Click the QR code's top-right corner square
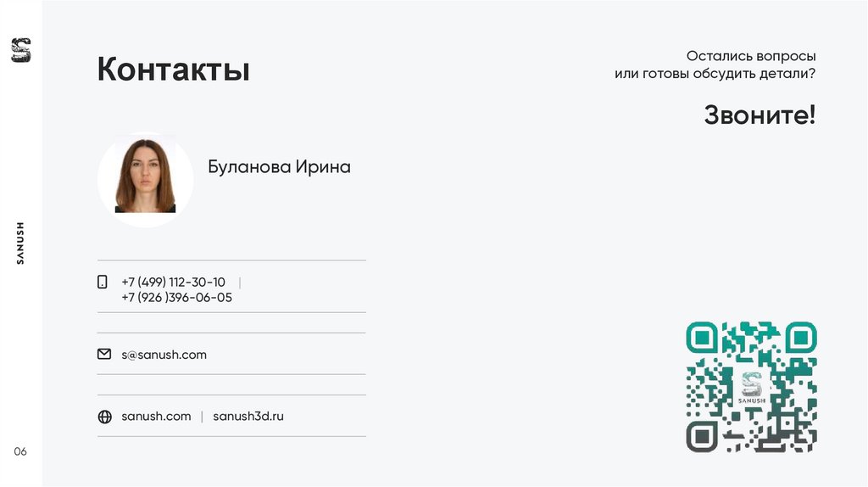868x487 pixels. tap(800, 338)
